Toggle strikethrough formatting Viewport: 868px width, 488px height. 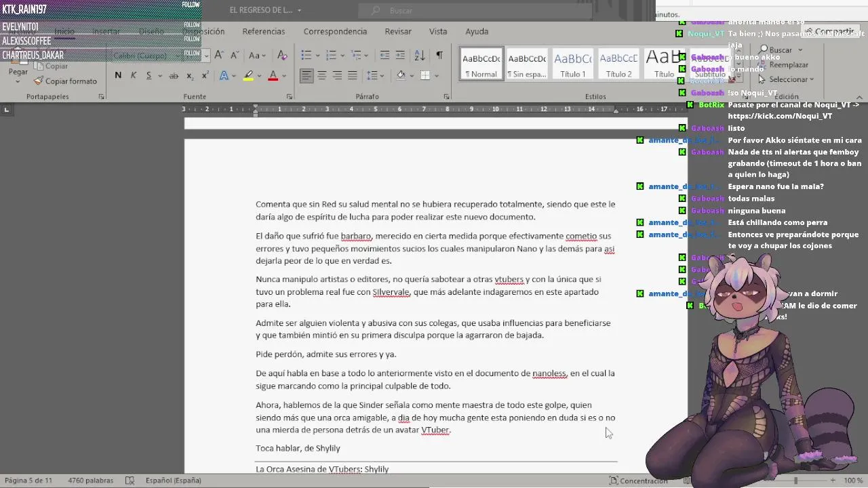(174, 75)
